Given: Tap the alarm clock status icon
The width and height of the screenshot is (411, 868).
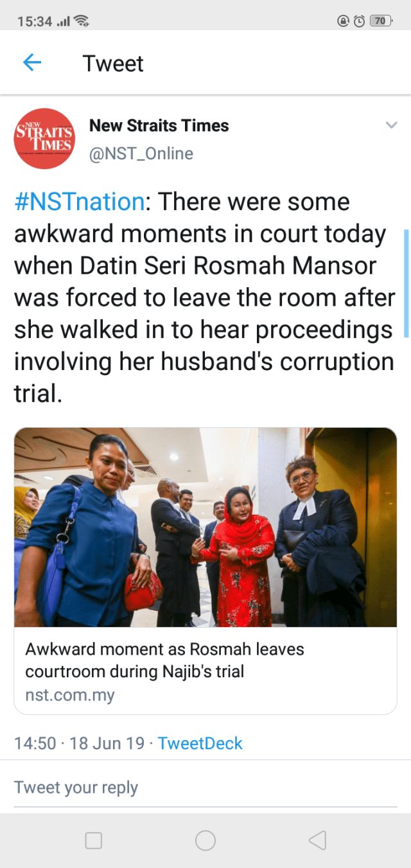Looking at the screenshot, I should [x=360, y=21].
